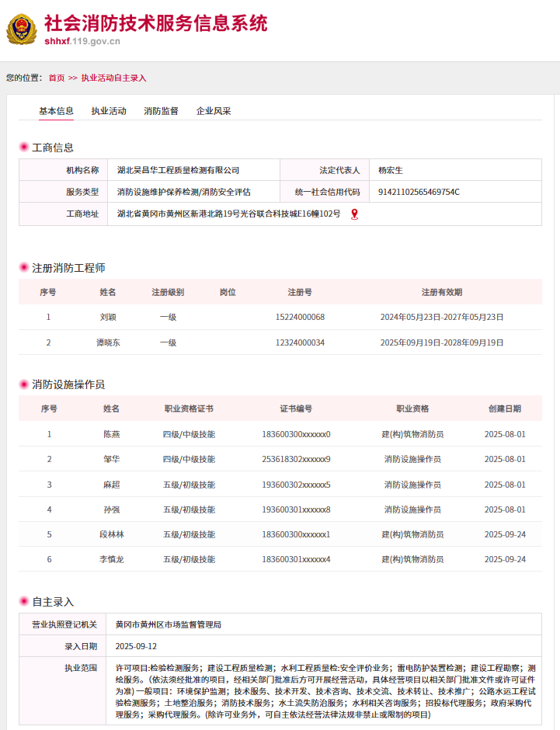Click the bullet icon next to 工商信息
Viewport: 560px width, 730px height.
coord(24,148)
